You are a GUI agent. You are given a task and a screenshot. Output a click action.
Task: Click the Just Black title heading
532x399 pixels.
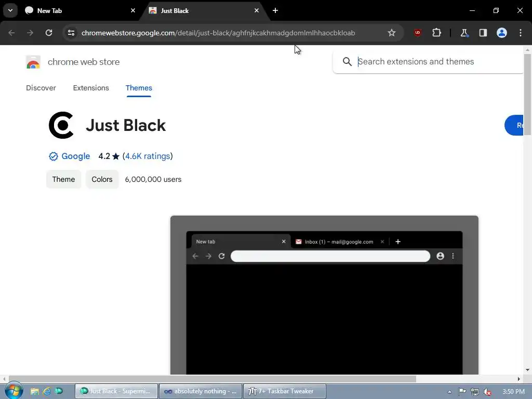[126, 125]
